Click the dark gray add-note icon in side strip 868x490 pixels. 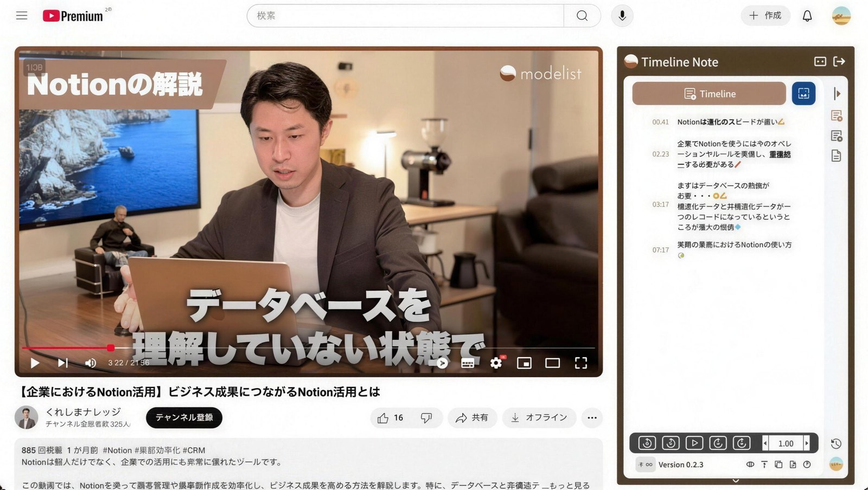pos(837,136)
